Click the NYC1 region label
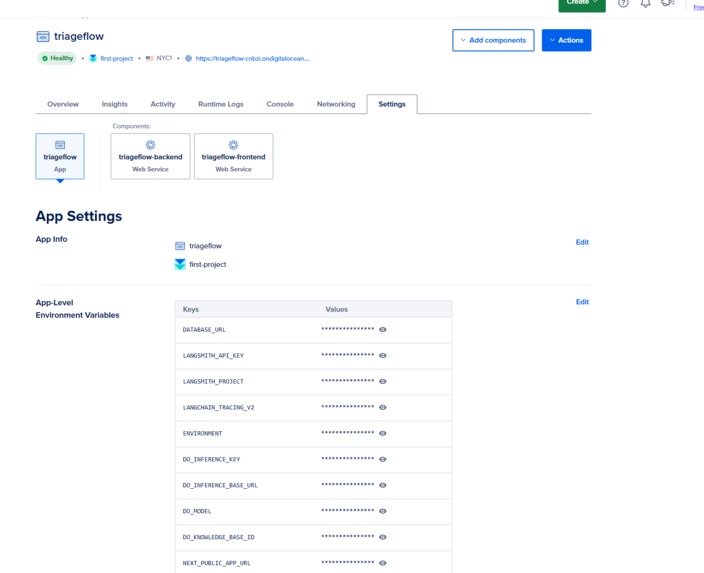Viewport: 704px width, 573px height. [164, 58]
